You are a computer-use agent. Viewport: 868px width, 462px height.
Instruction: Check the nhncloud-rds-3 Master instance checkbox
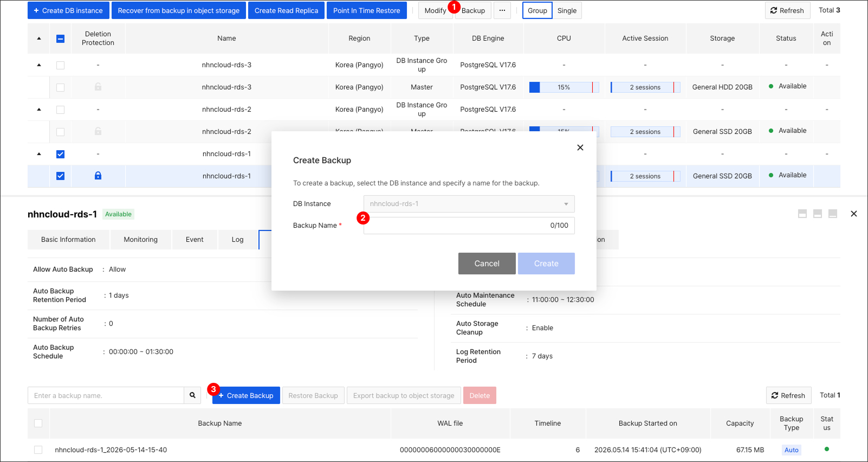[60, 87]
